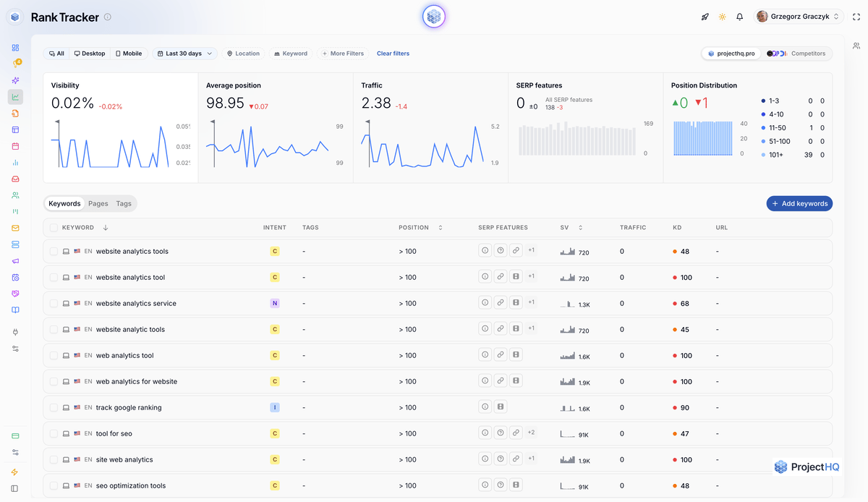Check the box for 'tool for seo'
This screenshot has width=868, height=502.
[x=54, y=434]
